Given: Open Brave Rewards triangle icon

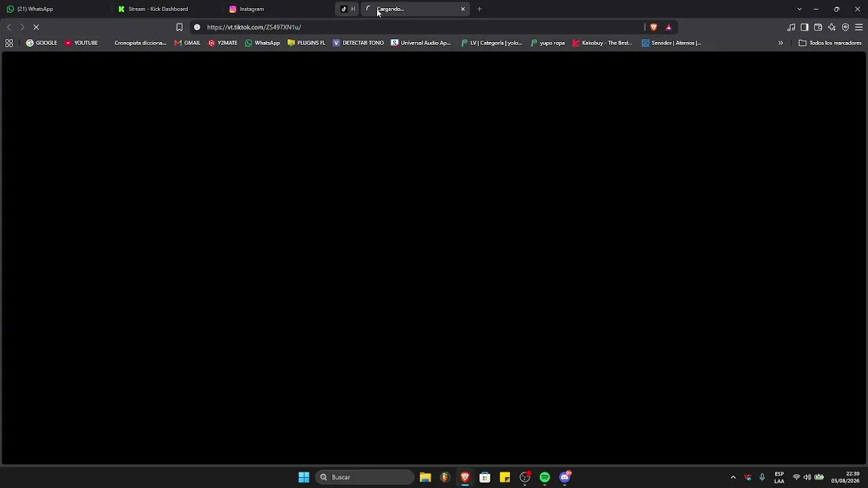Looking at the screenshot, I should pos(669,27).
